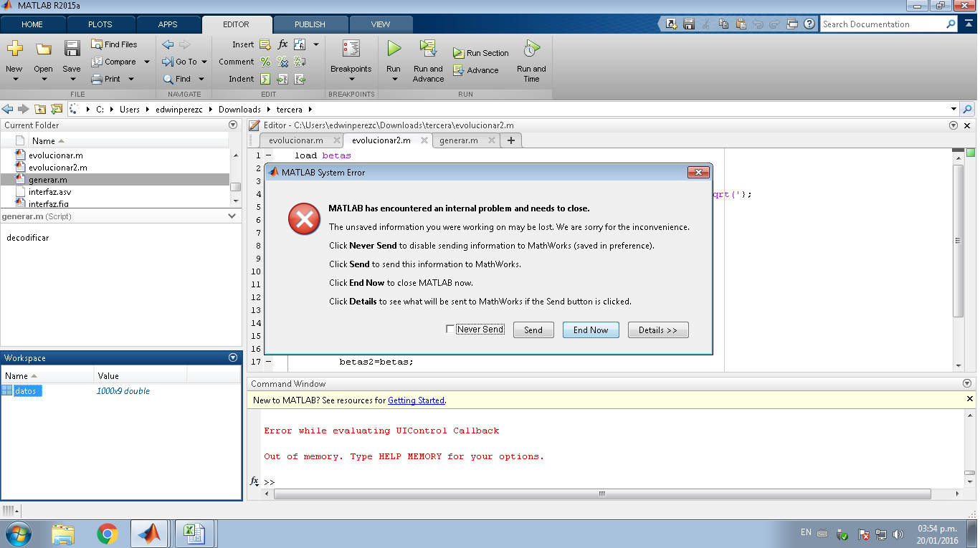Open the Getting Started link
The width and height of the screenshot is (980, 548).
tap(416, 400)
